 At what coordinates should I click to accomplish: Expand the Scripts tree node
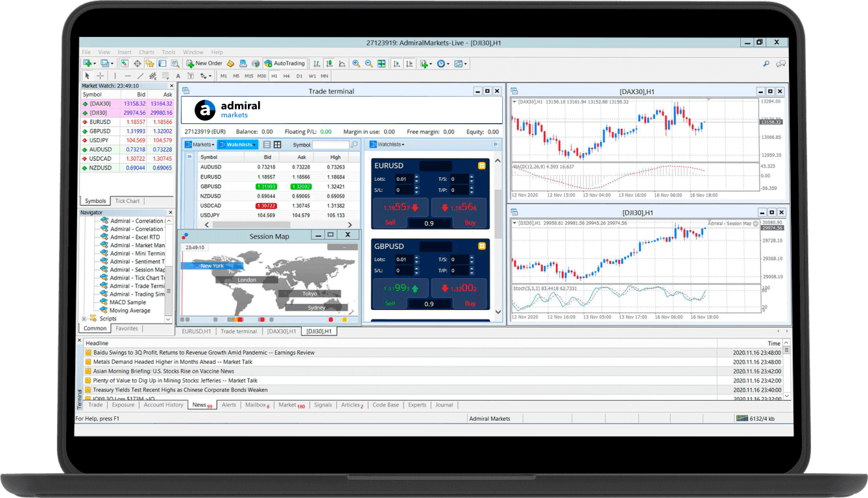(84, 318)
